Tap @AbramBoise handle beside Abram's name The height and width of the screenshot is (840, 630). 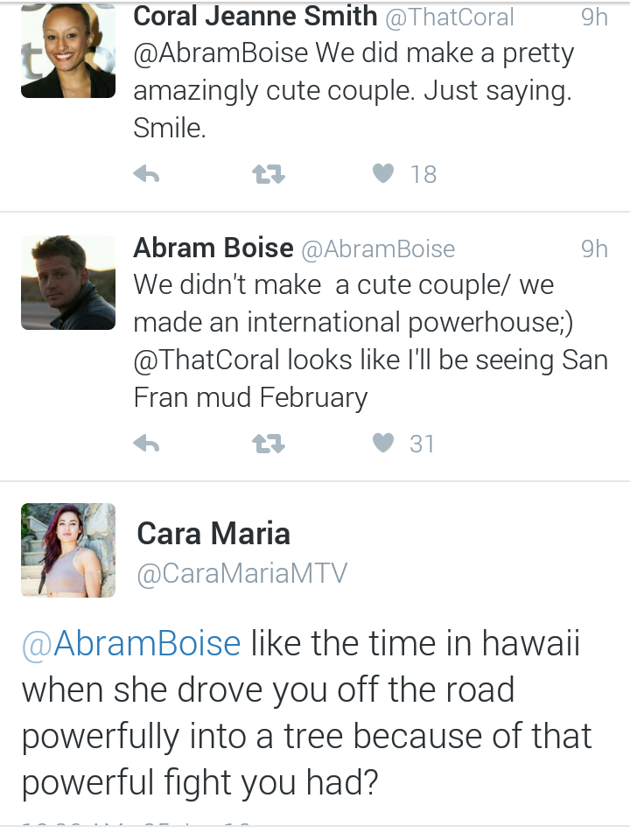[378, 249]
